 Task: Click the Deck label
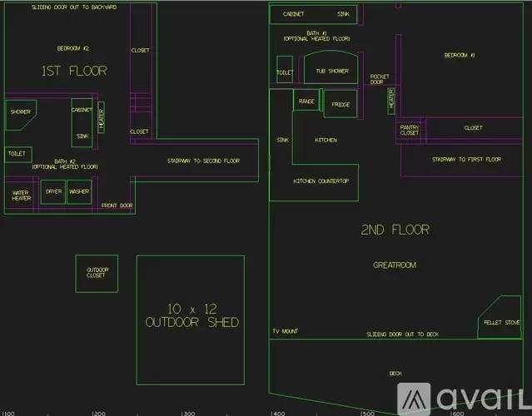395,374
